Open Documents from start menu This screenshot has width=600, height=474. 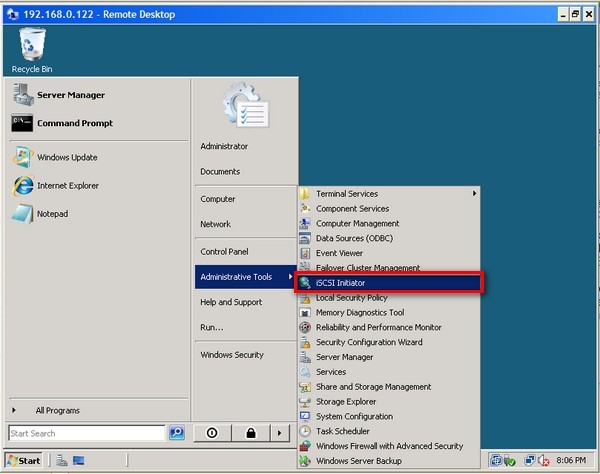pos(220,172)
